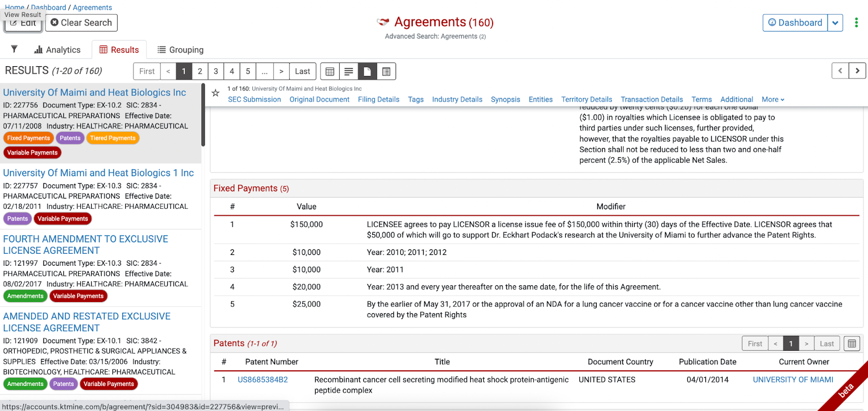
Task: Open FOURTH AMENDMENT TO EXCLUSIVE LICENSE AGREEMENT
Action: (86, 245)
